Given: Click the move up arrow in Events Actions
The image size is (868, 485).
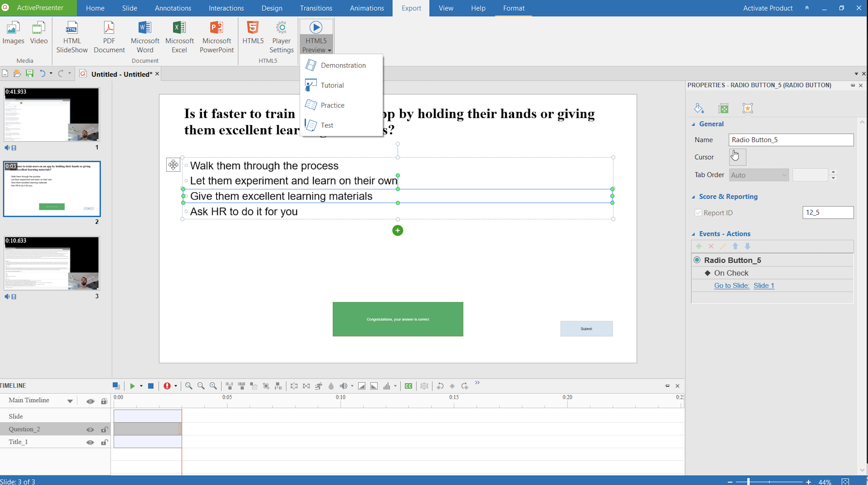Looking at the screenshot, I should tap(736, 246).
